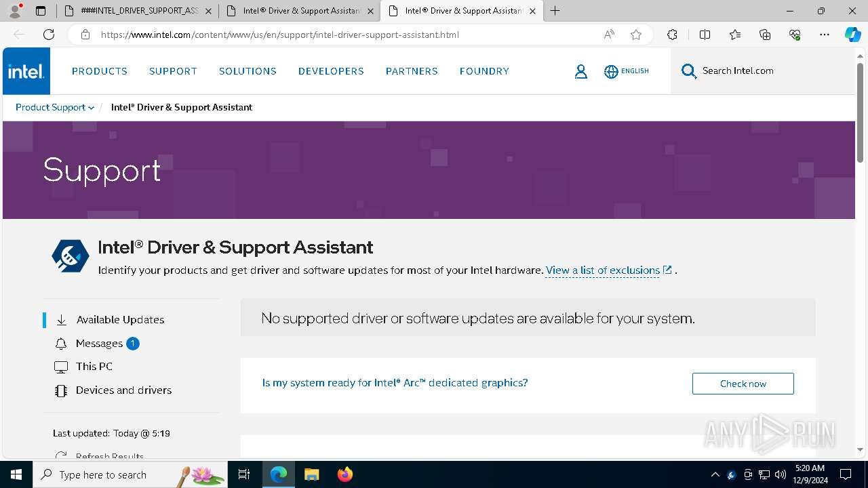868x488 pixels.
Task: Open Browser essentials heart icon
Action: click(x=795, y=35)
